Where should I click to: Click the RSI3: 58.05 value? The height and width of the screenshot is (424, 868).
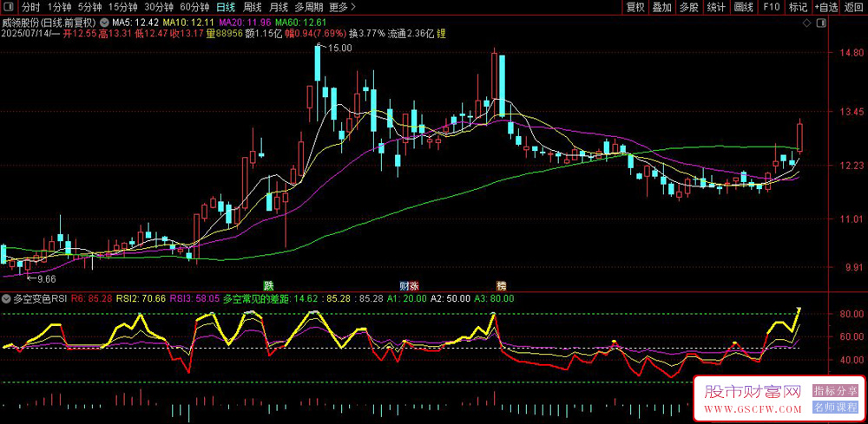point(194,298)
